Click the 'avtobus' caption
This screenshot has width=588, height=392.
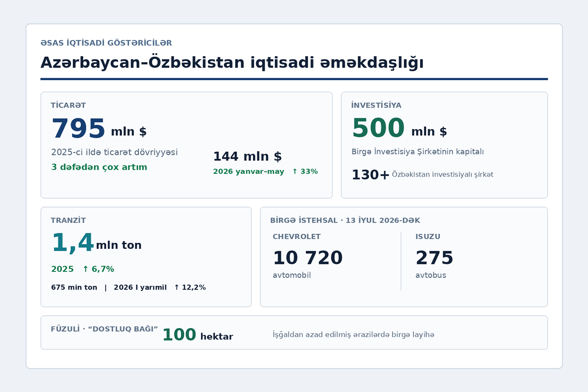pos(431,275)
